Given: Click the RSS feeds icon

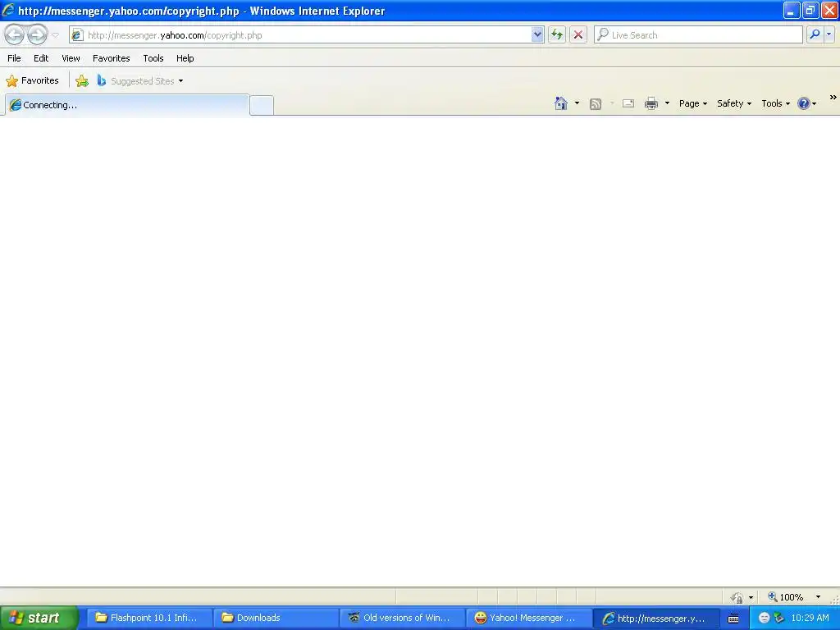Looking at the screenshot, I should [x=596, y=104].
